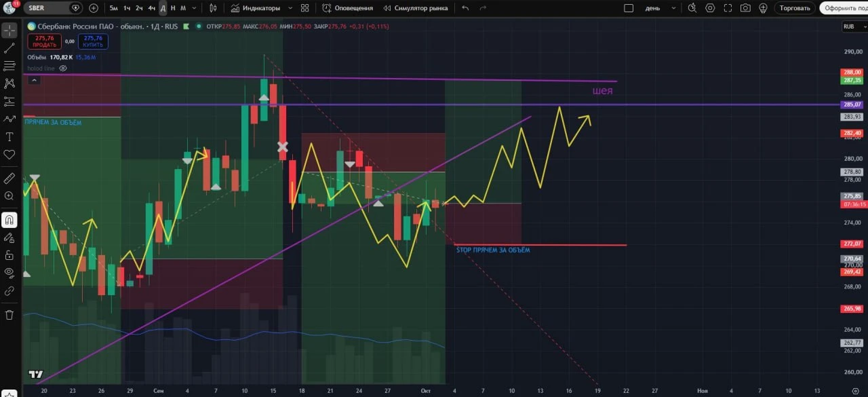The height and width of the screenshot is (397, 868).
Task: Select the text annotation tool
Action: point(9,136)
